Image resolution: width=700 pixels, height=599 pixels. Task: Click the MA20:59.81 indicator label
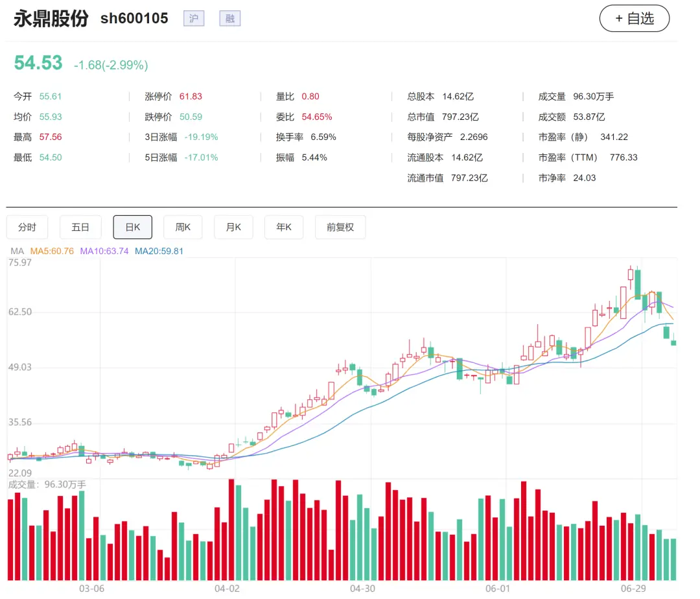click(159, 252)
